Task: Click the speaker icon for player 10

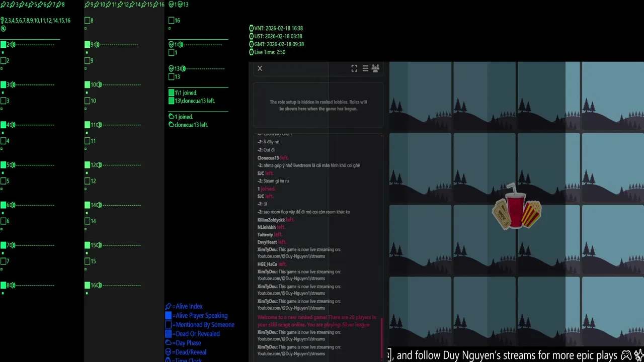Action: tap(100, 85)
